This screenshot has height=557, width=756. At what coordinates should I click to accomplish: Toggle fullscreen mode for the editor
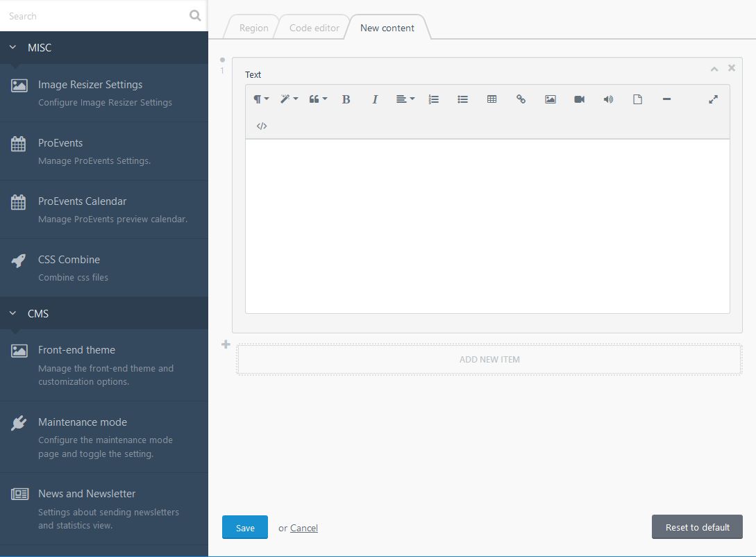click(x=713, y=99)
